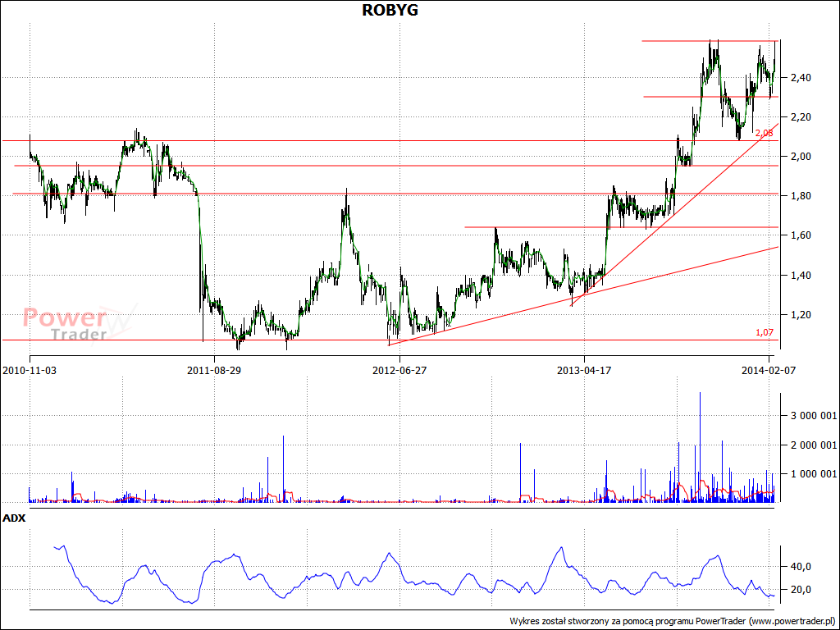Select the 2011-08-29 date label

click(214, 370)
